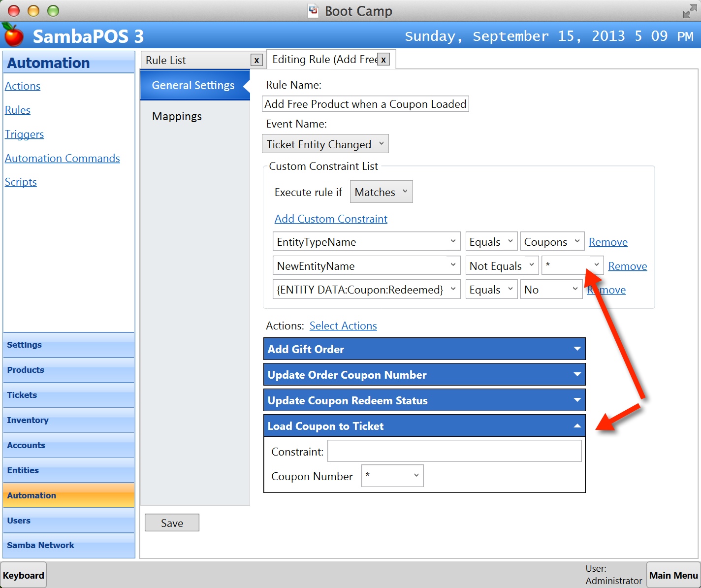Click the SambaPOS apple logo icon
The width and height of the screenshot is (701, 588).
click(13, 35)
